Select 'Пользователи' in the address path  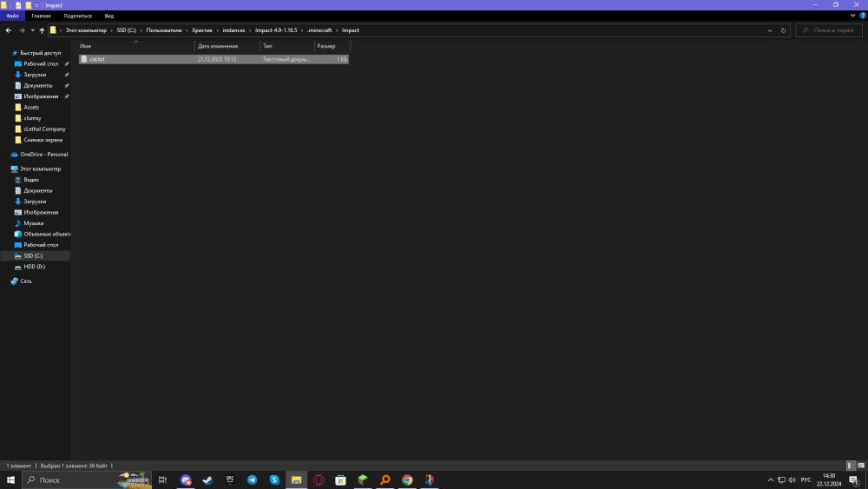[164, 30]
